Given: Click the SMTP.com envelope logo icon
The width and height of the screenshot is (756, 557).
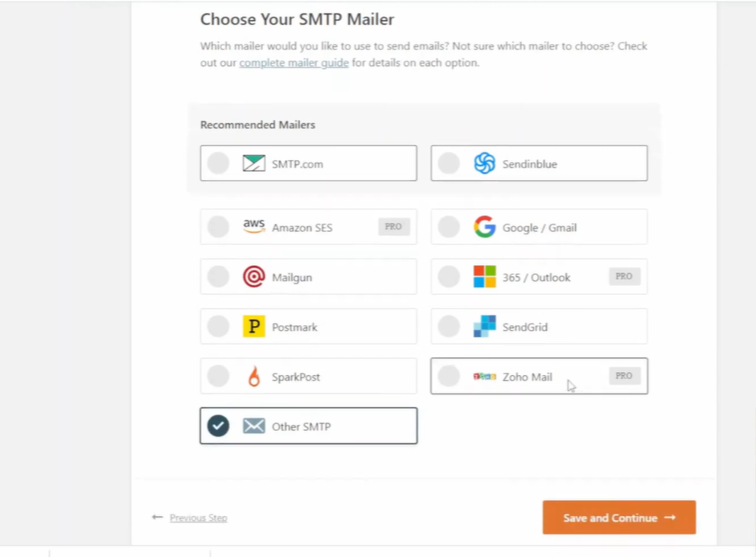Looking at the screenshot, I should pyautogui.click(x=254, y=163).
